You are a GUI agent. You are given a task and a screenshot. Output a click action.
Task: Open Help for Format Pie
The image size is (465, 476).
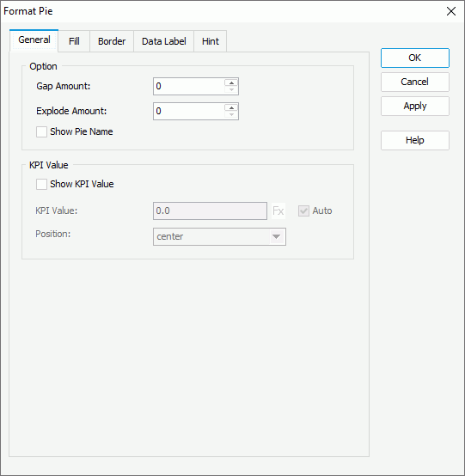(x=415, y=140)
